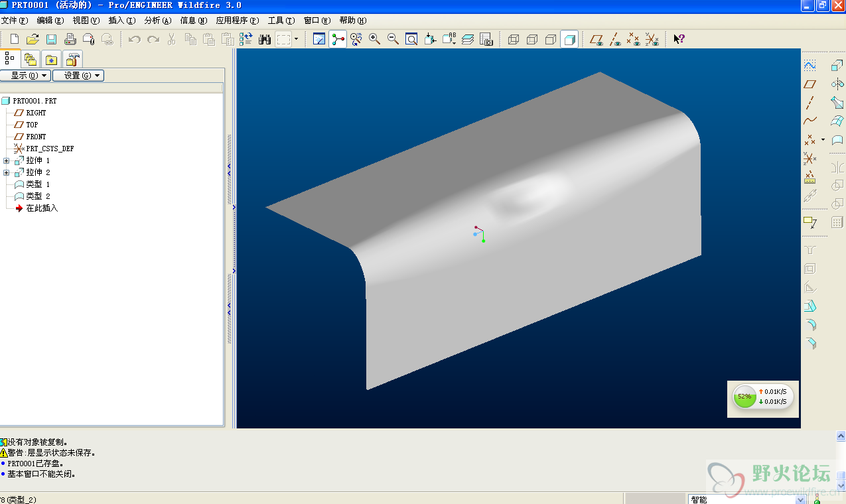Open the 显示 dropdown in model tree
846x504 pixels.
(26, 76)
